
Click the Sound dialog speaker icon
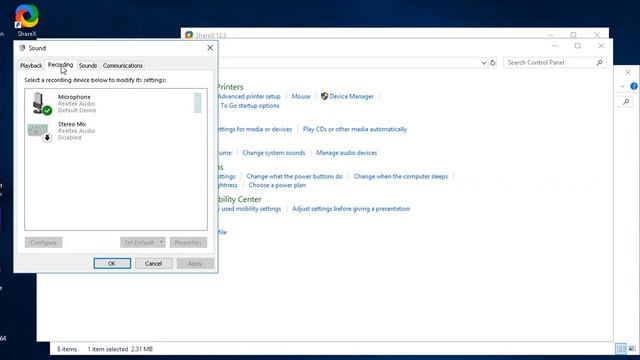22,48
